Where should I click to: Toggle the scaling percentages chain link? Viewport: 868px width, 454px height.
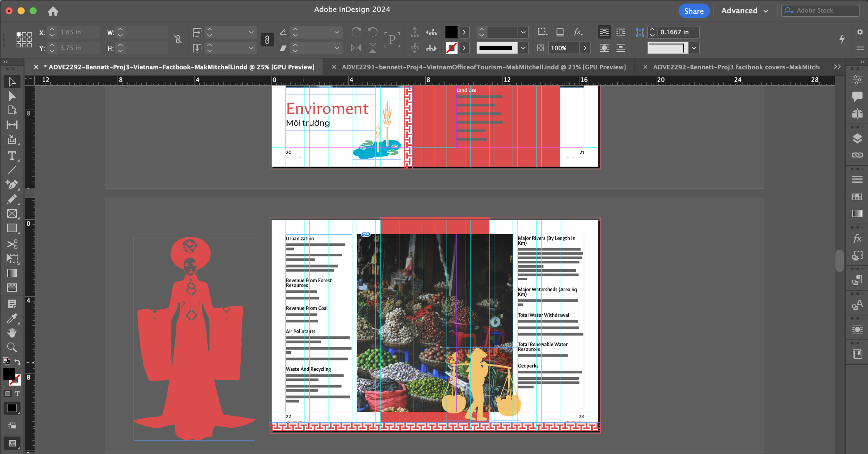pyautogui.click(x=267, y=40)
